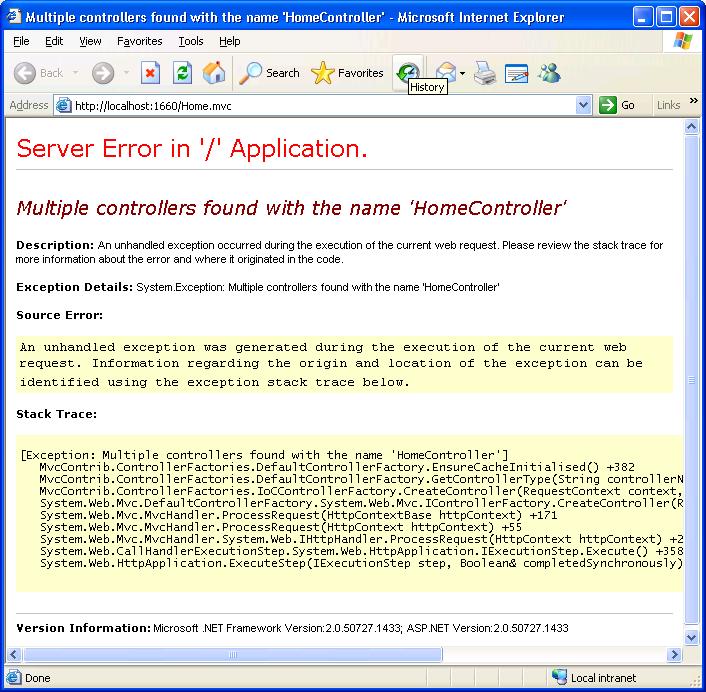Open the Links toolbar label
Screen dimensions: 706x692
pyautogui.click(x=668, y=105)
